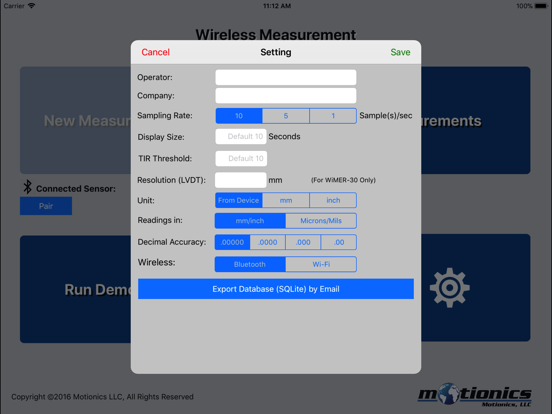Image resolution: width=552 pixels, height=414 pixels.
Task: Click the Sample(s)/sec label
Action: (385, 115)
